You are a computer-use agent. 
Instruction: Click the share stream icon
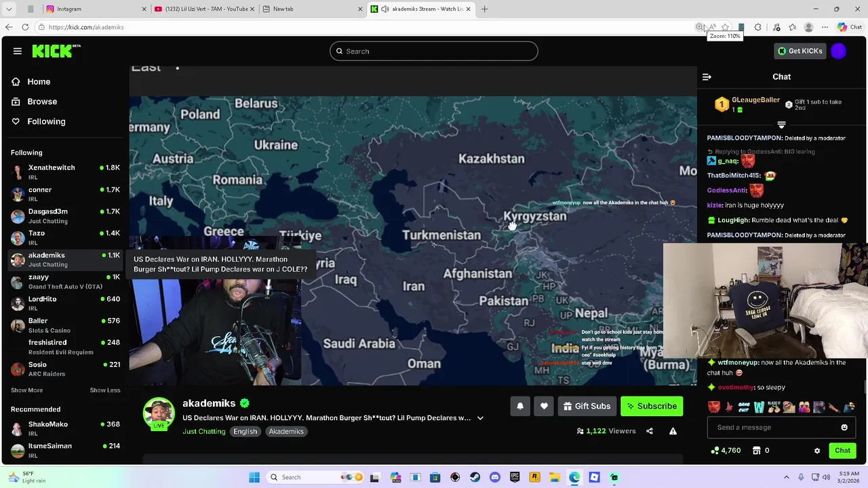pos(650,431)
